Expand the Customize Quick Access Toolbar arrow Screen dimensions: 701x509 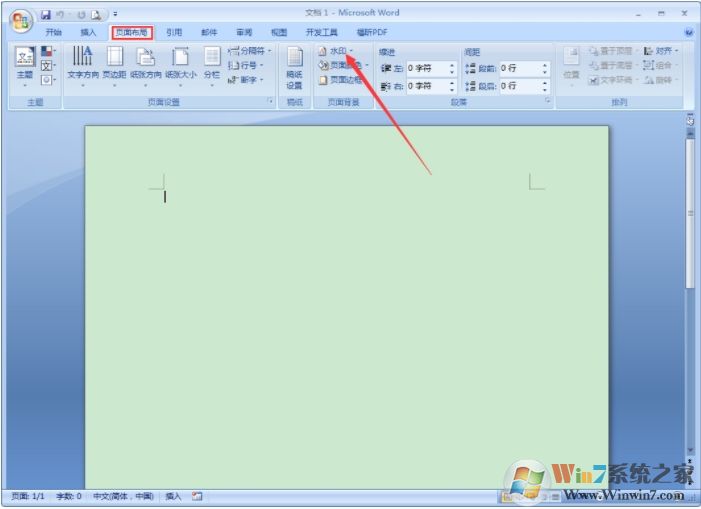click(115, 15)
